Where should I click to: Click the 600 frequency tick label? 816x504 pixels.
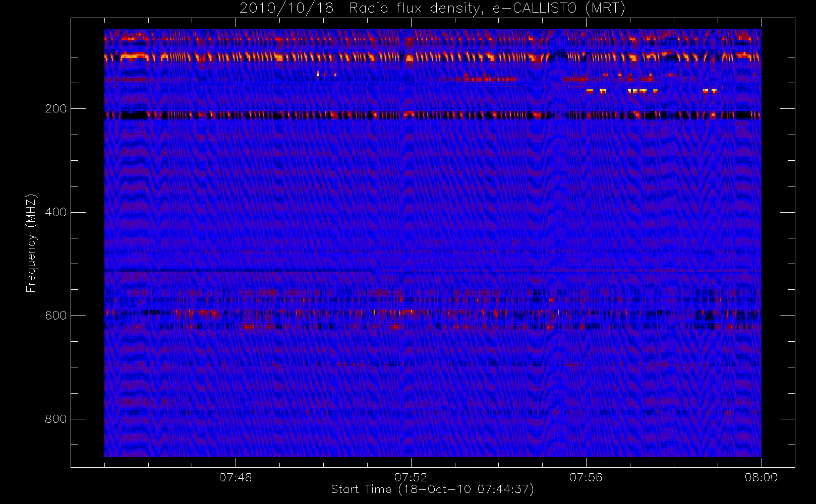[x=55, y=316]
